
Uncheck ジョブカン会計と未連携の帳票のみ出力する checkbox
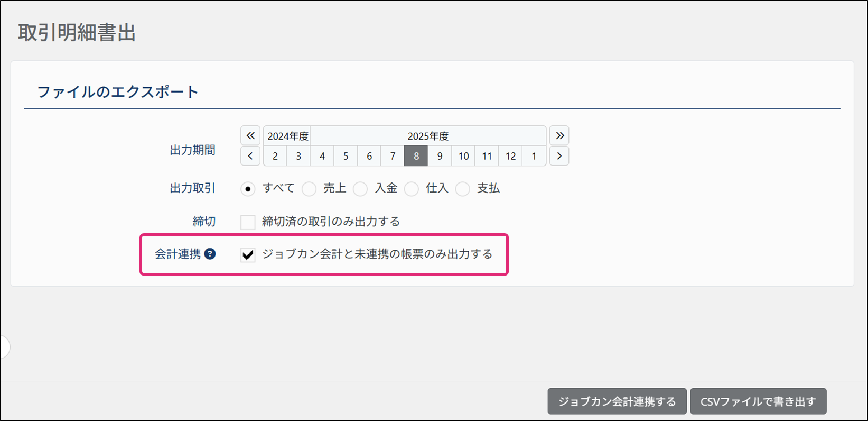(x=248, y=255)
